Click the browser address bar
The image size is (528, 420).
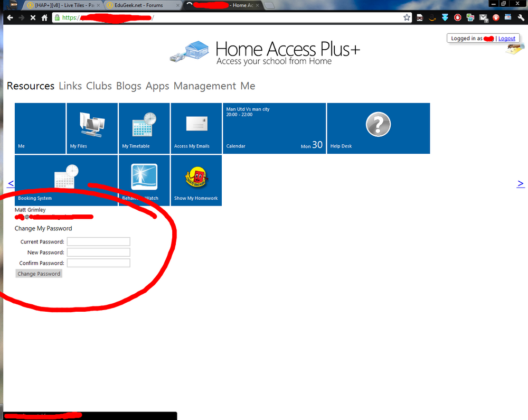click(x=232, y=17)
